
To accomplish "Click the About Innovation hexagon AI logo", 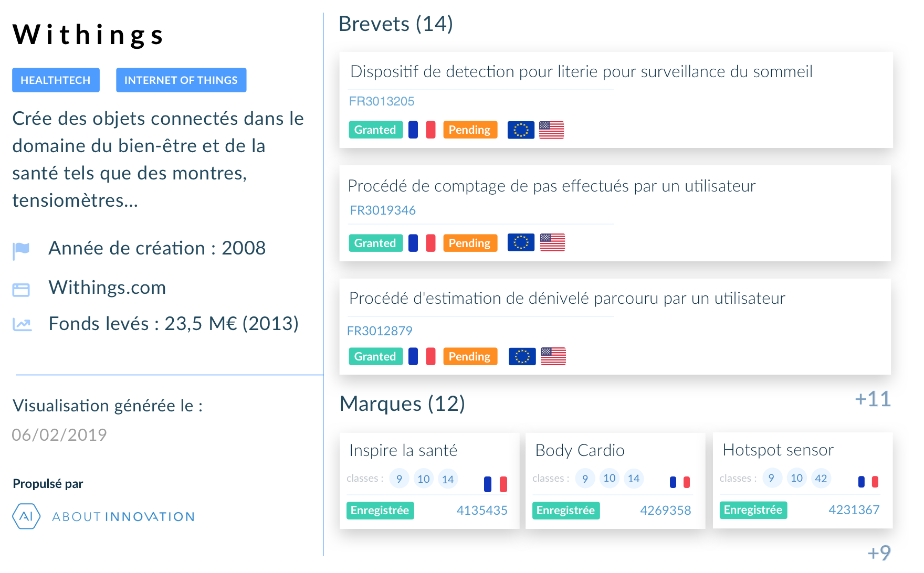I will [26, 516].
